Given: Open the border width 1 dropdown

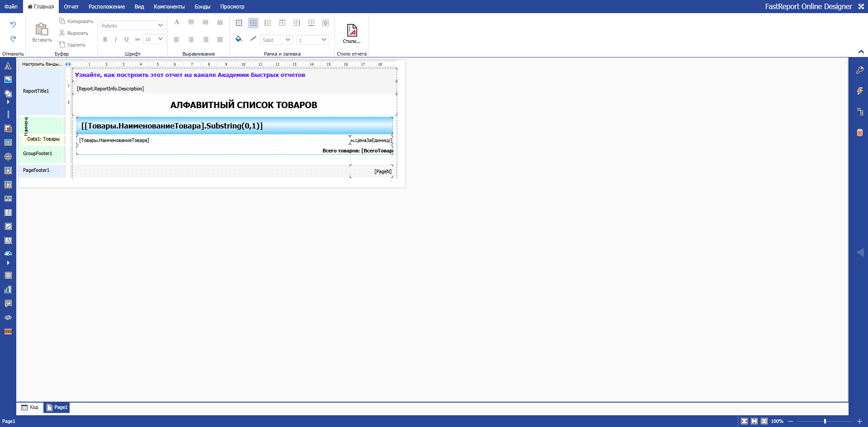Looking at the screenshot, I should pos(313,40).
